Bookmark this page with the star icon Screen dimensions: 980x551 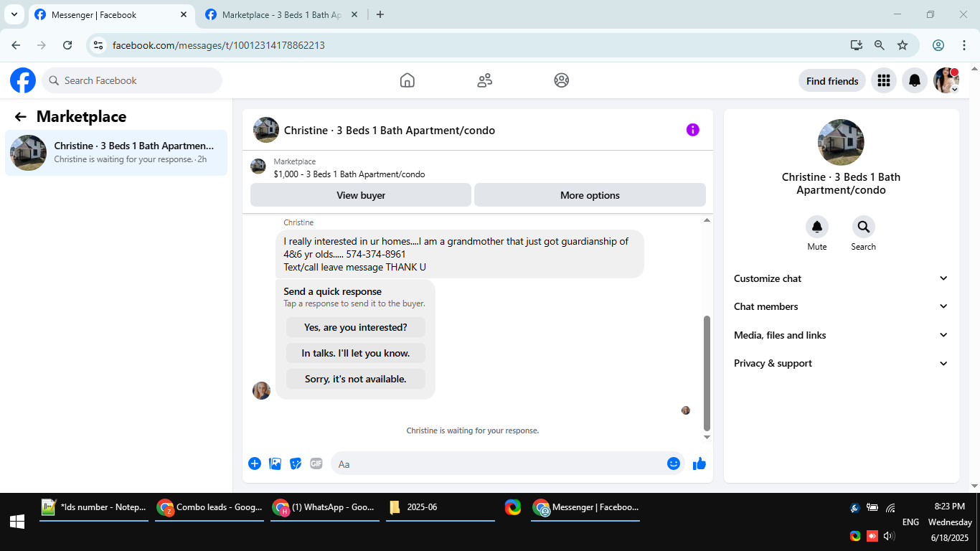[903, 45]
